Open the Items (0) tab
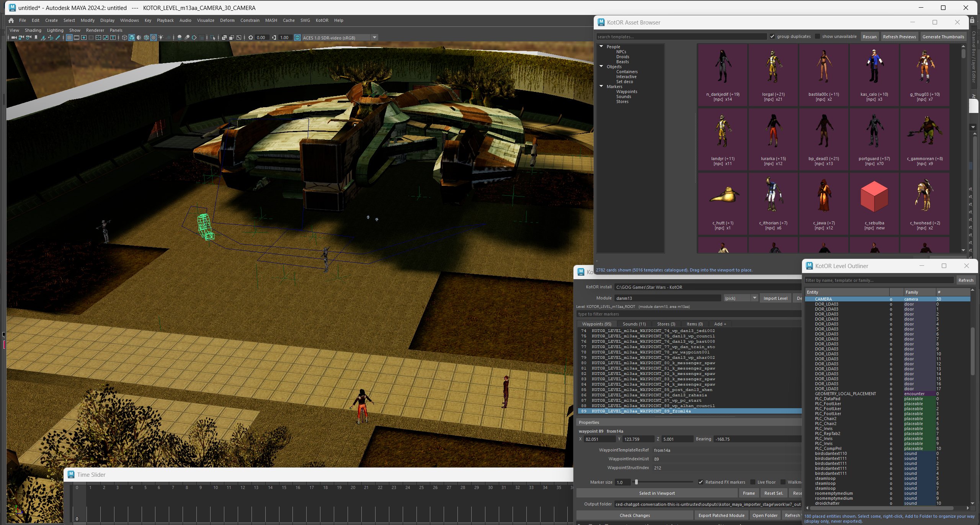This screenshot has height=525, width=980. [x=694, y=324]
